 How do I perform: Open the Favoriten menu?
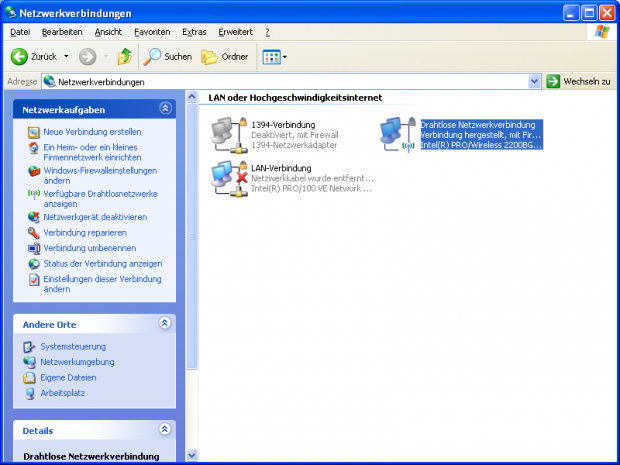[x=152, y=32]
